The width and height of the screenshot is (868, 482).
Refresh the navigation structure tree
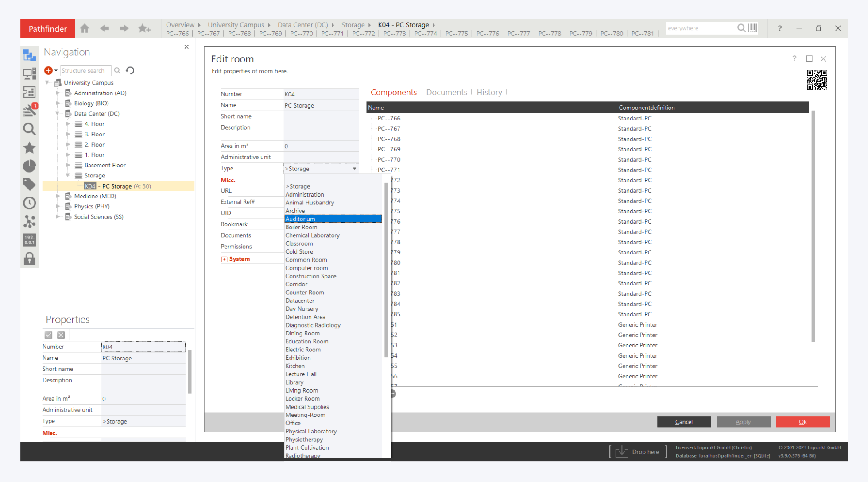(130, 70)
